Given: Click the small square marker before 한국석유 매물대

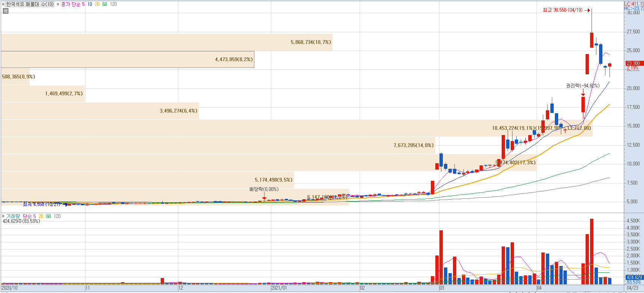Looking at the screenshot, I should (x=3, y=5).
